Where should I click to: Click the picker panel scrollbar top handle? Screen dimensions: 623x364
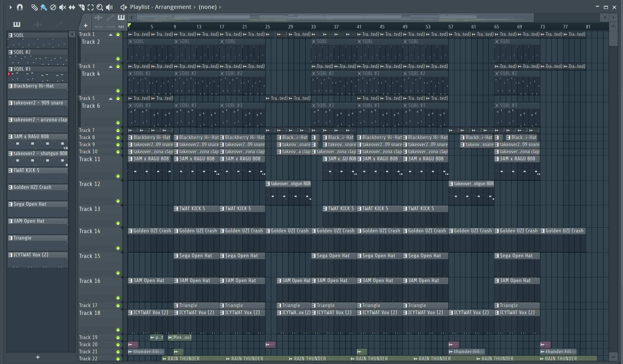[x=72, y=34]
